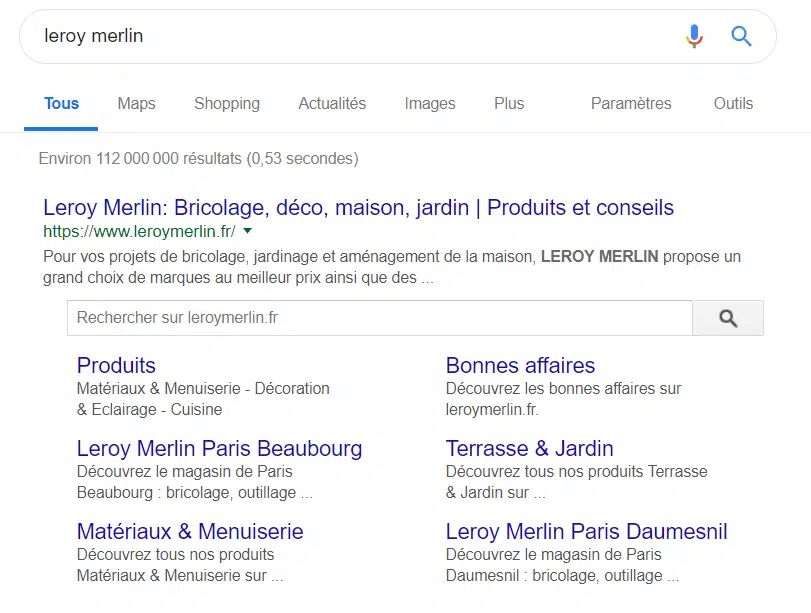Switch to the Maps tab
Screen dimensions: 811x613
tap(136, 104)
